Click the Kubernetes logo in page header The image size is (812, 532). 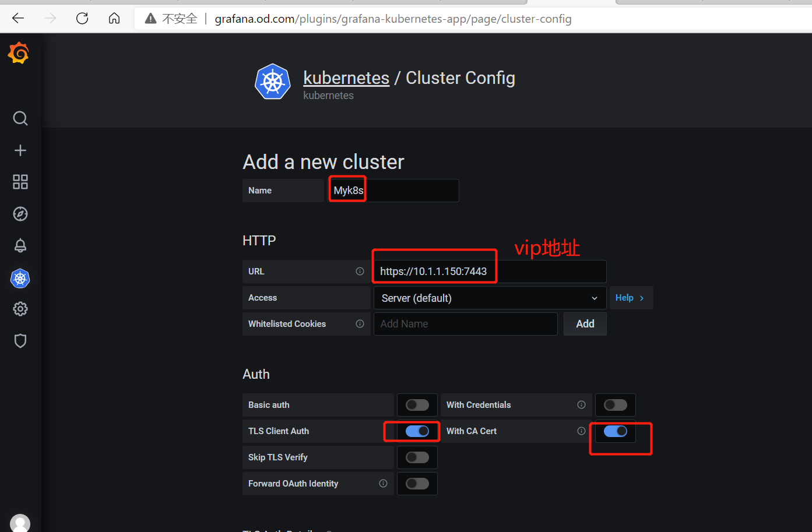coord(273,82)
